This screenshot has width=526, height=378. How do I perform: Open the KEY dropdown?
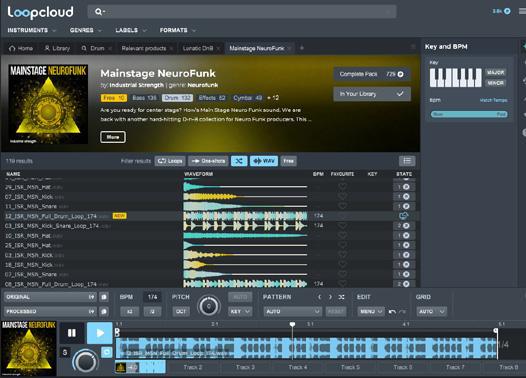(240, 312)
